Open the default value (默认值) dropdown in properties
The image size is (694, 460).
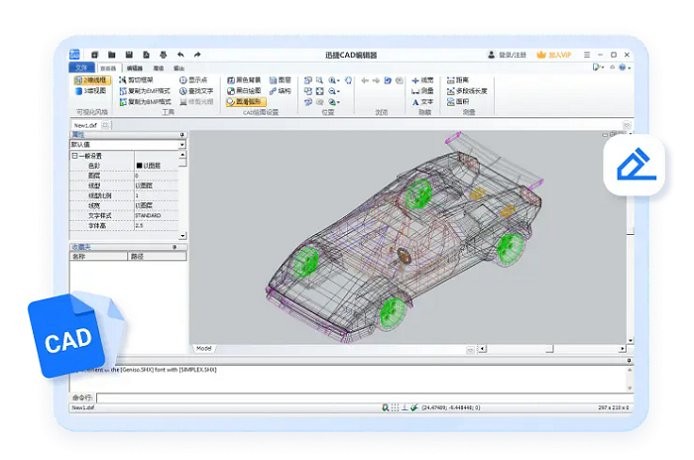(181, 145)
